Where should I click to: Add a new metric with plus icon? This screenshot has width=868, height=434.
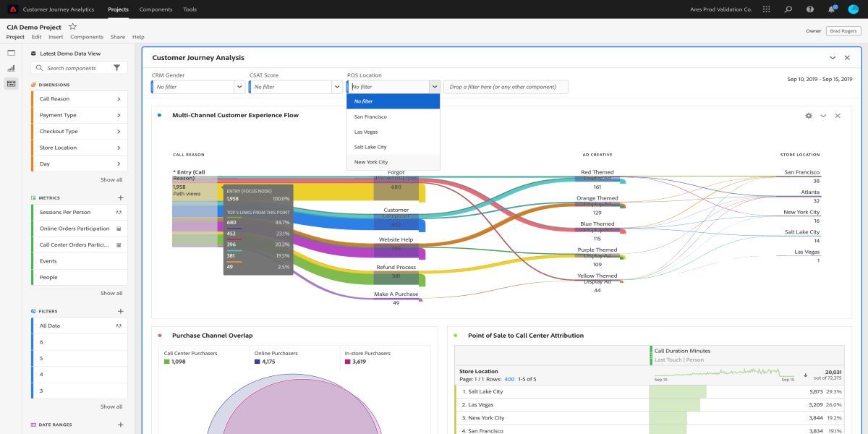(121, 197)
